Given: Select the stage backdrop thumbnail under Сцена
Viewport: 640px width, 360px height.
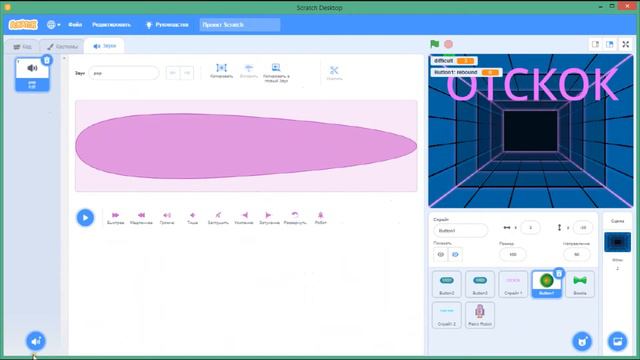Looking at the screenshot, I should pyautogui.click(x=618, y=242).
